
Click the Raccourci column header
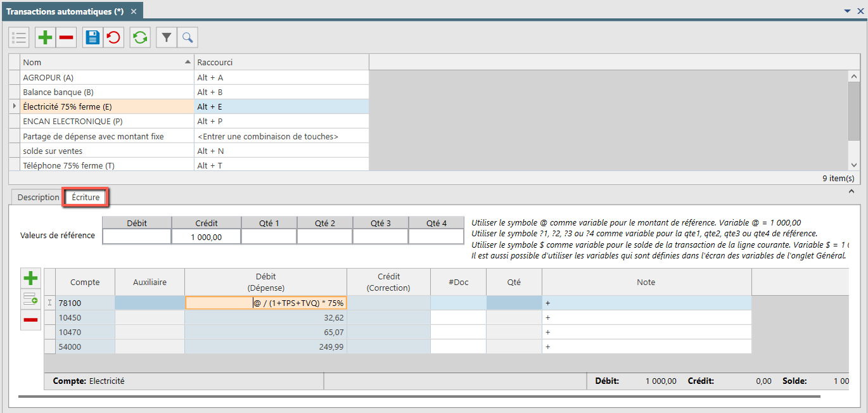click(281, 62)
